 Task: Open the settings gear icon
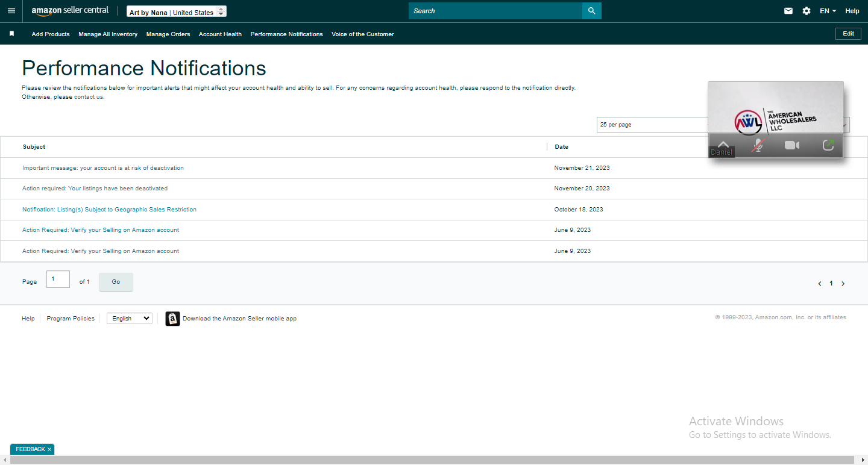807,11
